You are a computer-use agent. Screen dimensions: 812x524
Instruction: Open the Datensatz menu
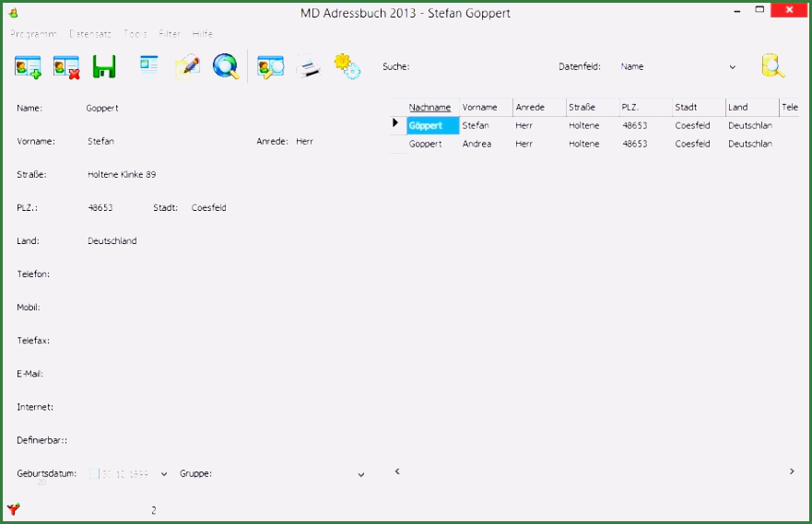coord(90,34)
